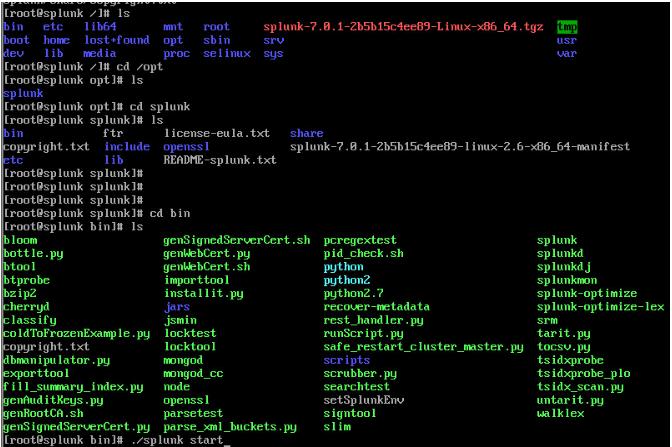This screenshot has width=672, height=447.
Task: Click the signtool entry
Action: click(x=350, y=414)
